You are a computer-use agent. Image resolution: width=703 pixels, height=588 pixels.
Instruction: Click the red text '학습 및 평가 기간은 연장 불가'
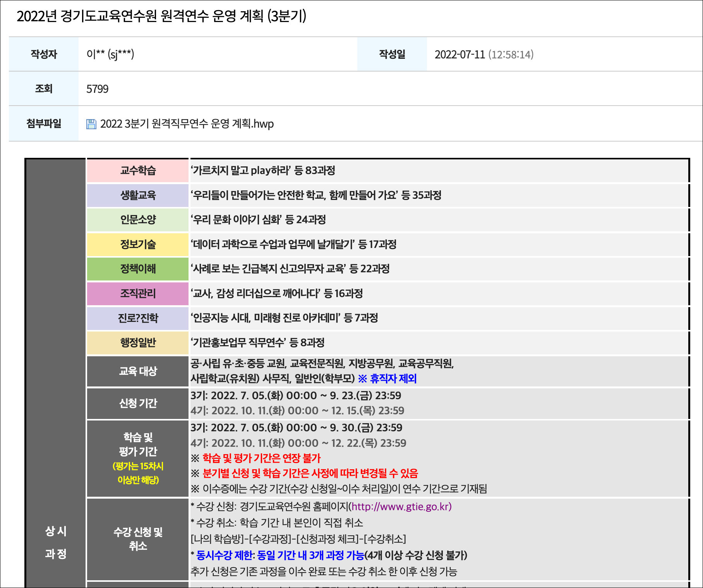pyautogui.click(x=262, y=458)
